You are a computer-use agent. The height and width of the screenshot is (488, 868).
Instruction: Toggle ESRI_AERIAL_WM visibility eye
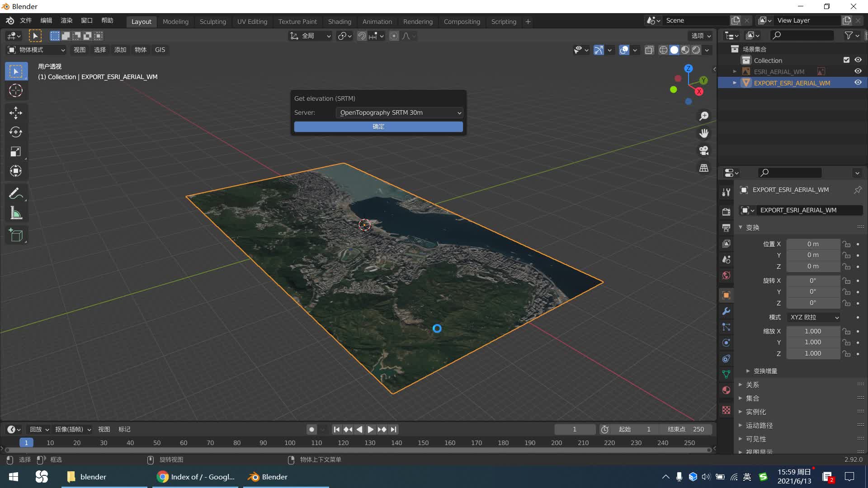pyautogui.click(x=858, y=71)
